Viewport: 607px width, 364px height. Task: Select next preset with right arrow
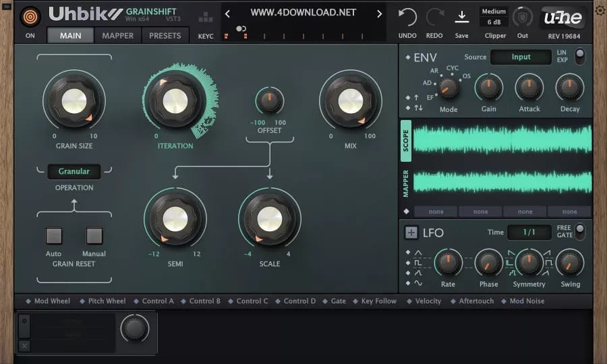[x=379, y=13]
